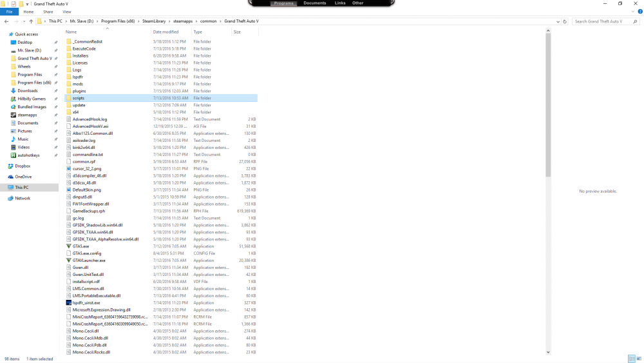The height and width of the screenshot is (363, 644).
Task: Select Quick access in navigation pane
Action: coord(26,35)
